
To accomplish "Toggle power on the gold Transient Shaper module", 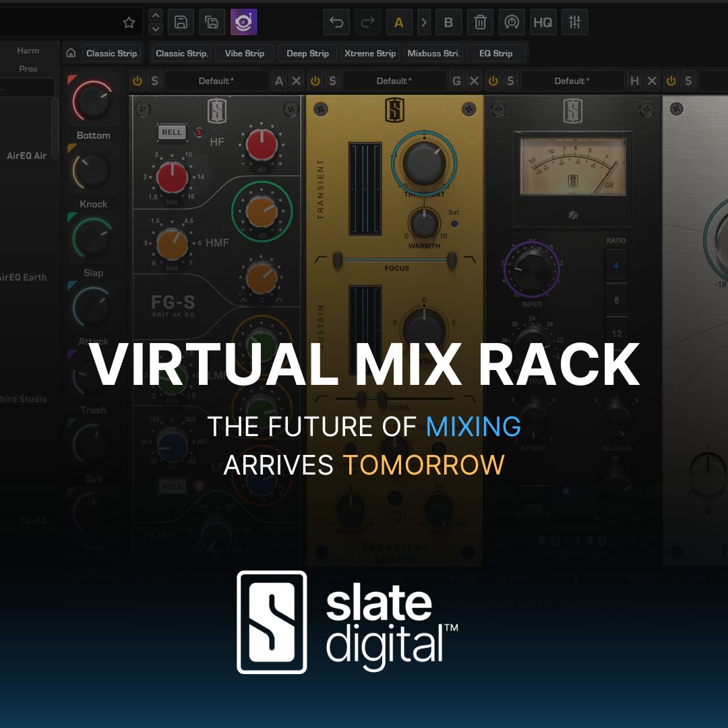I will tap(315, 81).
